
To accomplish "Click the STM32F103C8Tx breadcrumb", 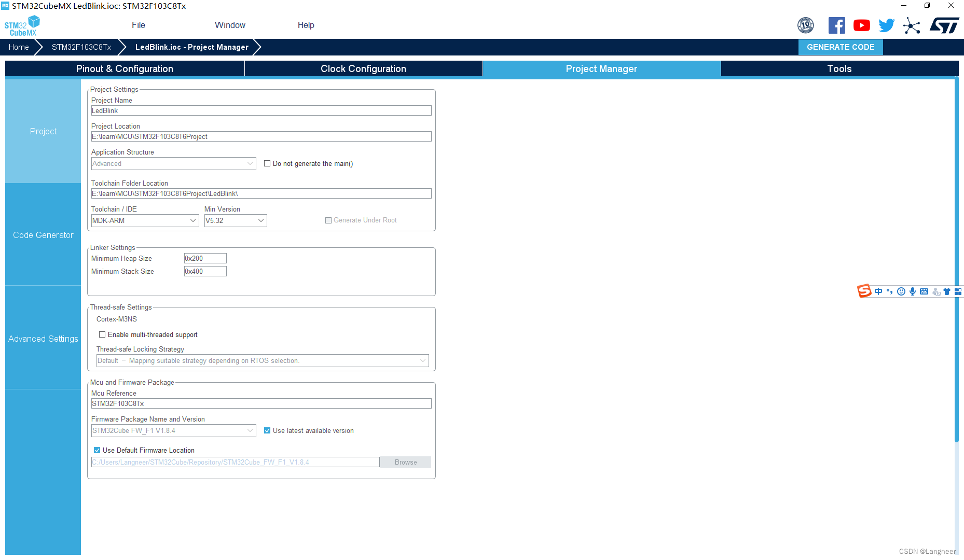I will pyautogui.click(x=81, y=47).
